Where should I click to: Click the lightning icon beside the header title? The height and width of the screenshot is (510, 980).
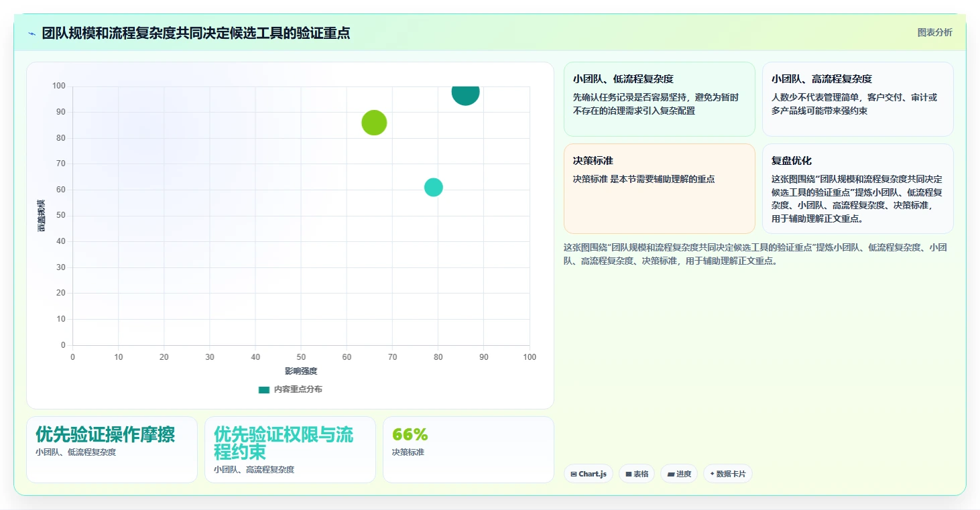pos(32,34)
